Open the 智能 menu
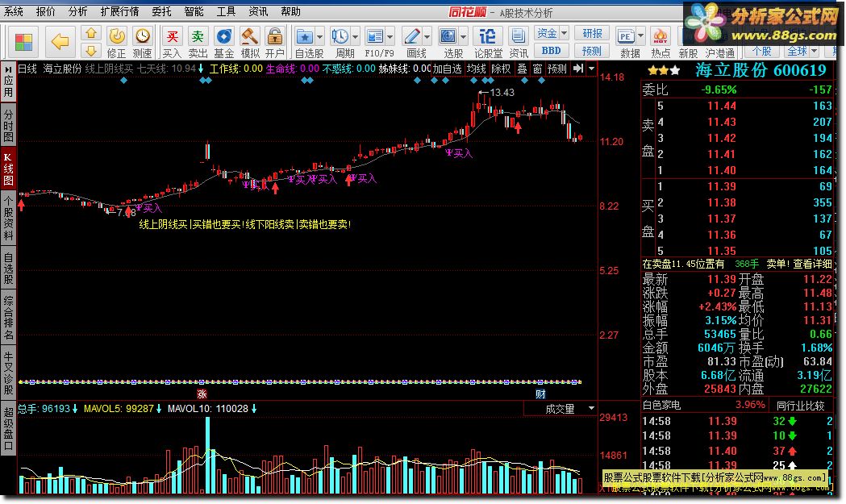The width and height of the screenshot is (846, 504). click(x=194, y=11)
